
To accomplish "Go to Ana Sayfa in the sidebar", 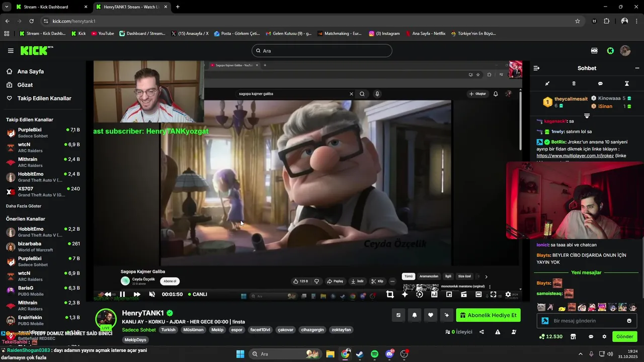I will [x=30, y=71].
